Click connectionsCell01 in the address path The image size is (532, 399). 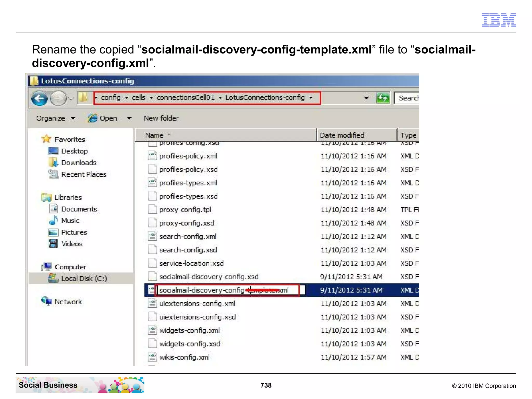pyautogui.click(x=185, y=98)
